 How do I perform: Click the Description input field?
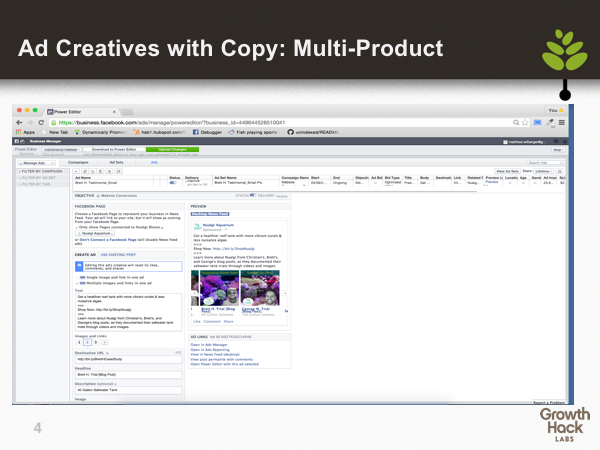(x=129, y=390)
